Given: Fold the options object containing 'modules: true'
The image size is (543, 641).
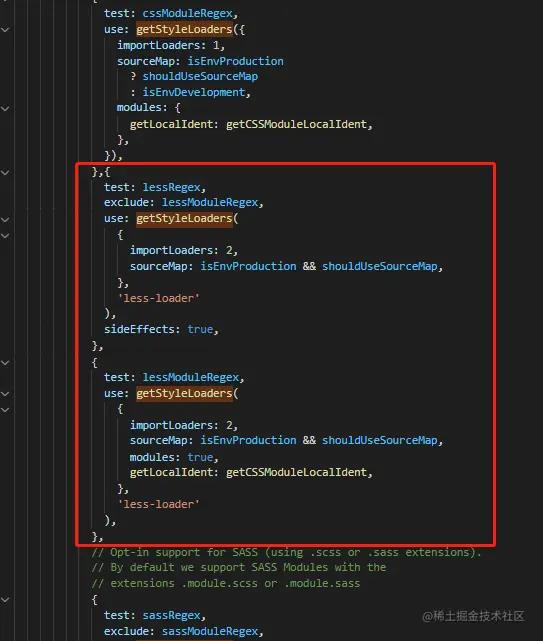Looking at the screenshot, I should point(5,409).
